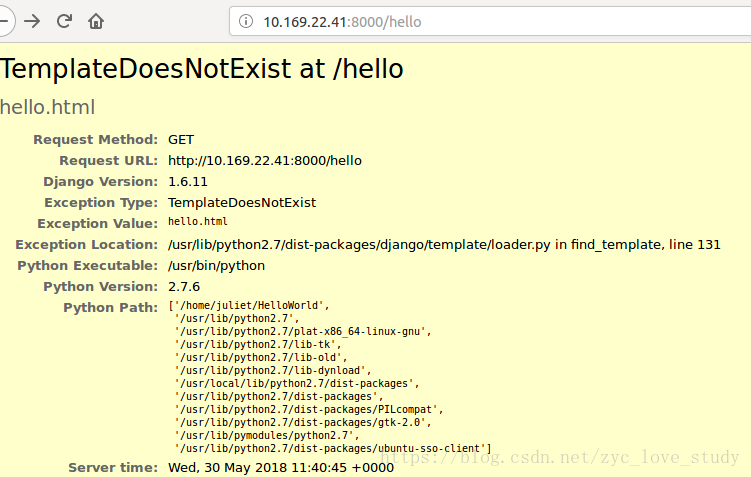Viewport: 751px width, 477px height.
Task: Select the Request URL value http://10.169.22.41:8000/hello
Action: coord(265,161)
